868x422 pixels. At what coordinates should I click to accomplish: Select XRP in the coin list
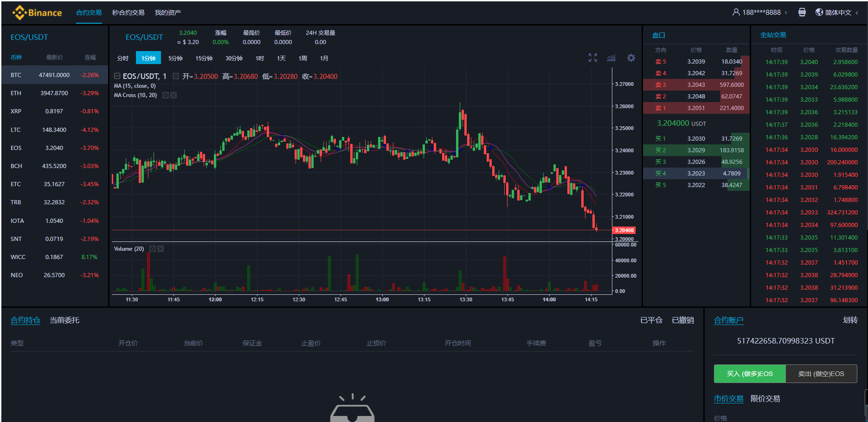click(55, 111)
